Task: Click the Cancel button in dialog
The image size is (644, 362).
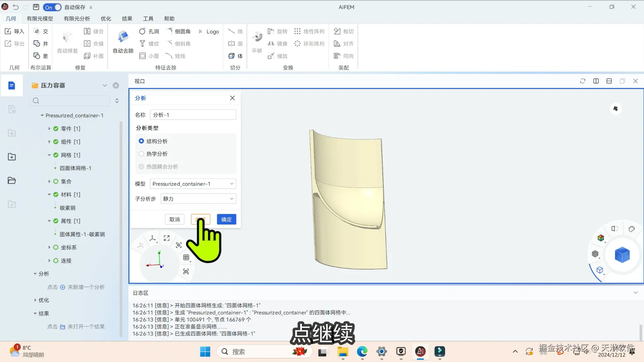Action: [x=174, y=219]
